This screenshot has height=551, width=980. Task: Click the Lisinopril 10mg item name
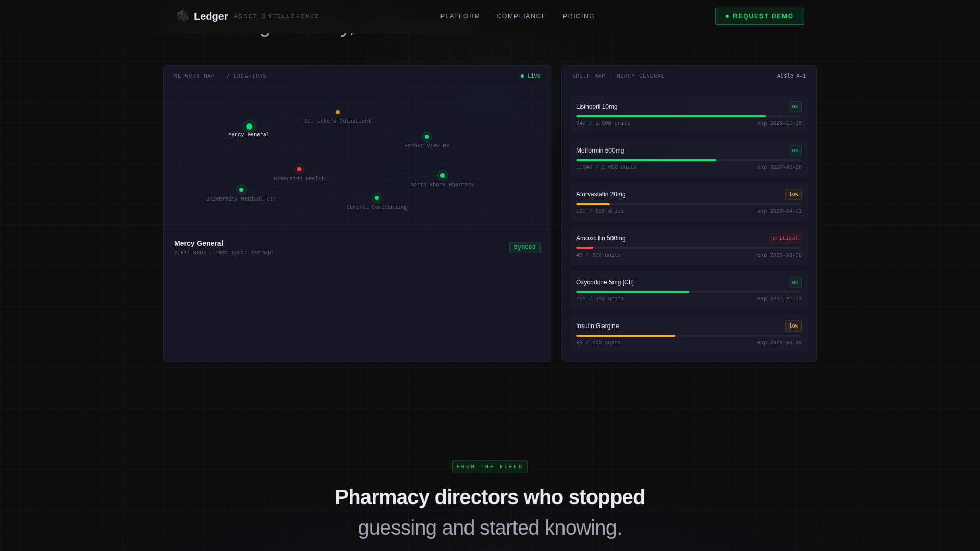point(597,107)
